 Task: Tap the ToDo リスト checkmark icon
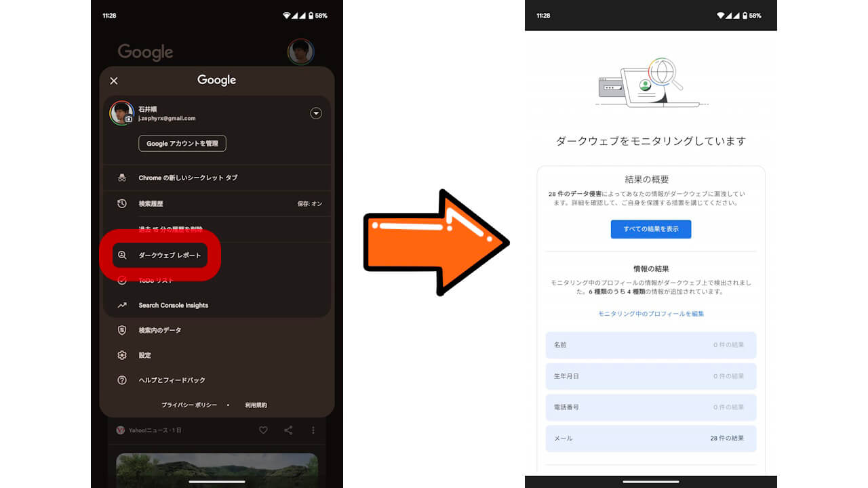pos(121,281)
